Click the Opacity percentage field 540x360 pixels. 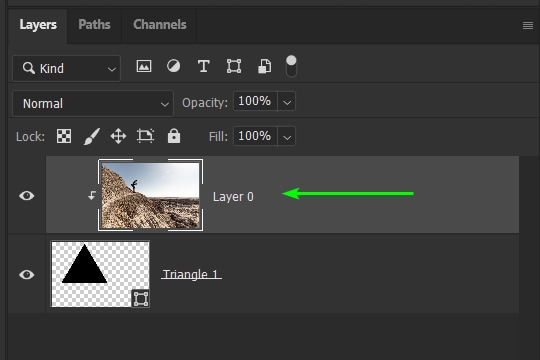tap(255, 101)
